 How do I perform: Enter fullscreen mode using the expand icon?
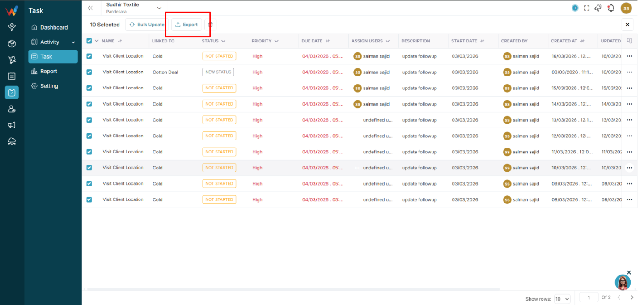pyautogui.click(x=587, y=8)
